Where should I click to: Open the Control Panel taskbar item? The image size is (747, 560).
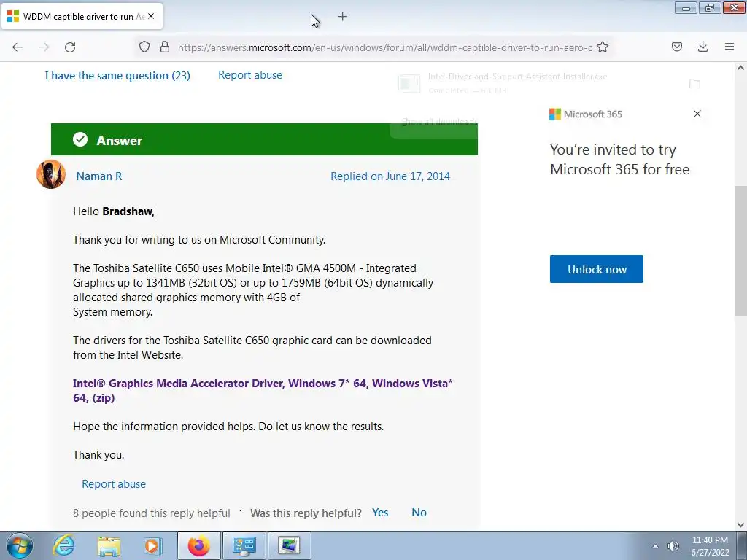tap(244, 545)
